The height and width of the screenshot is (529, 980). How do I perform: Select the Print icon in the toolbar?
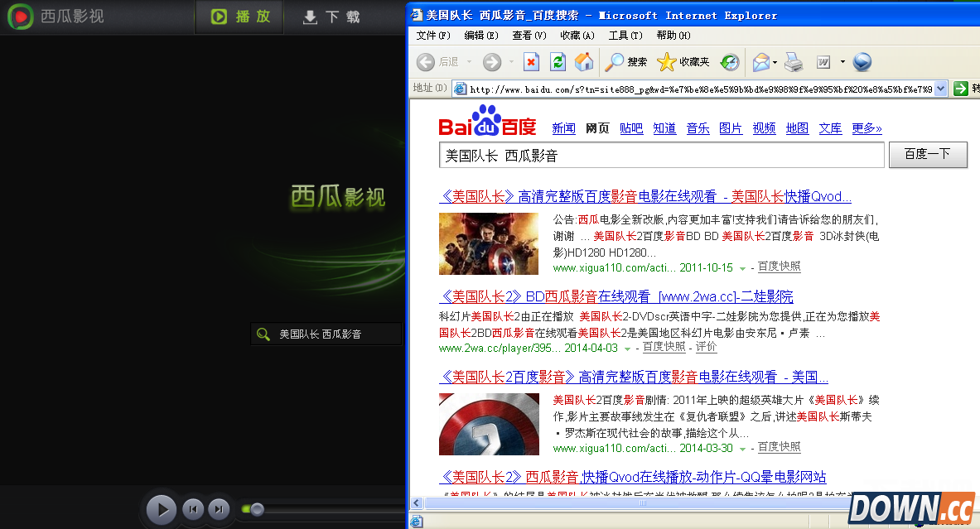794,62
